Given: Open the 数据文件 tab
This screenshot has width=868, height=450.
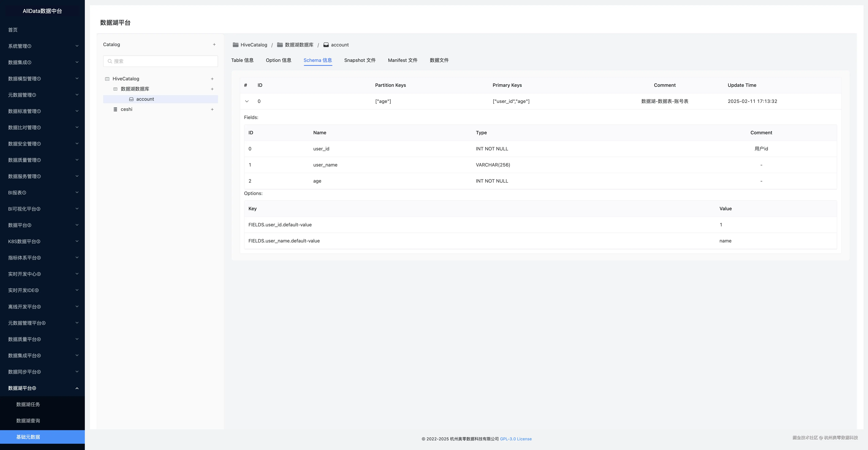Looking at the screenshot, I should point(439,60).
